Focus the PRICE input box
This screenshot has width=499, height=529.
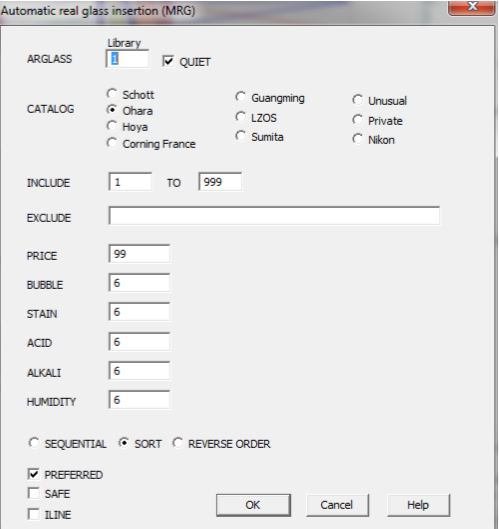139,254
